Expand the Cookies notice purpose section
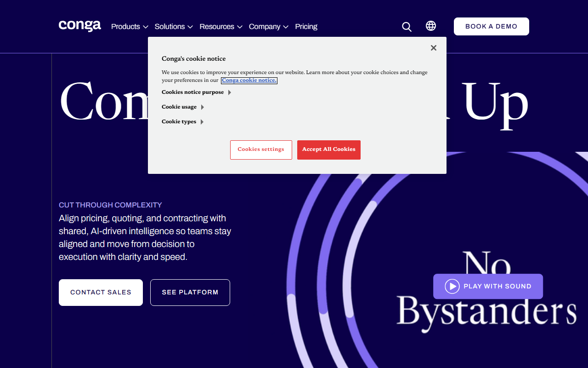 click(x=197, y=92)
